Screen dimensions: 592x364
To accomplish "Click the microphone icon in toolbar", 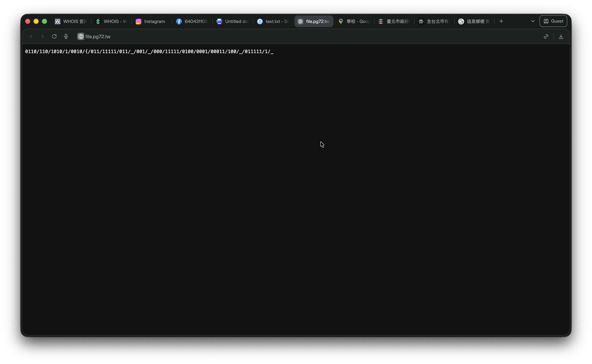I will point(66,36).
